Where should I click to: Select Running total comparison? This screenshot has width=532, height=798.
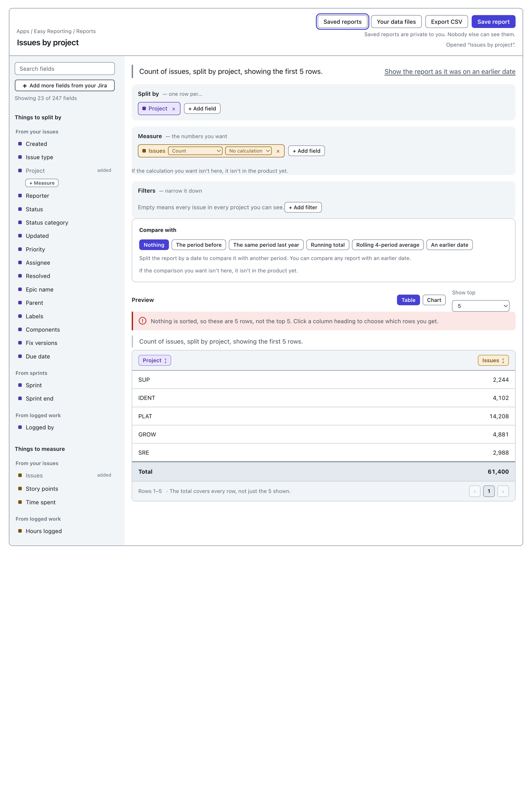(x=328, y=245)
